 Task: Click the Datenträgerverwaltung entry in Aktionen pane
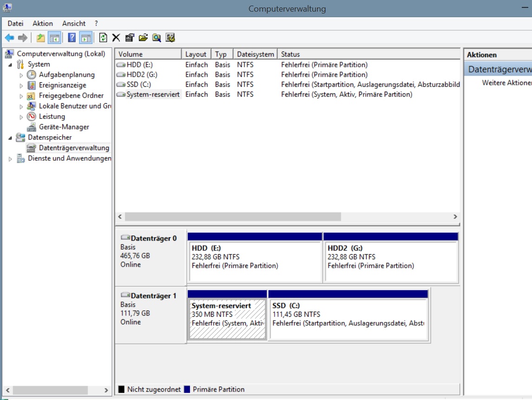tap(498, 69)
